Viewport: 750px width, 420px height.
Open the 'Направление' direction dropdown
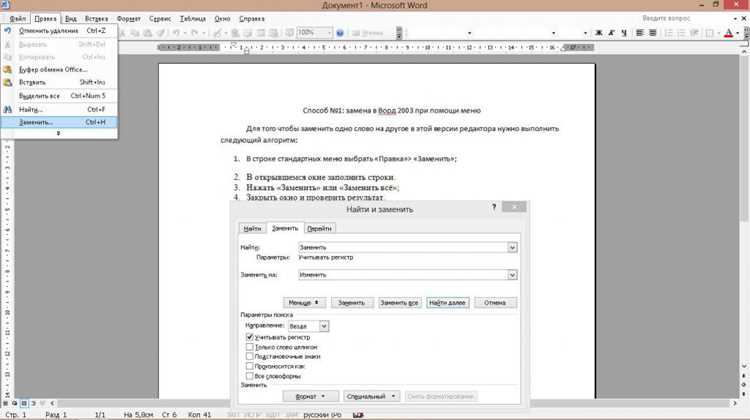(324, 326)
